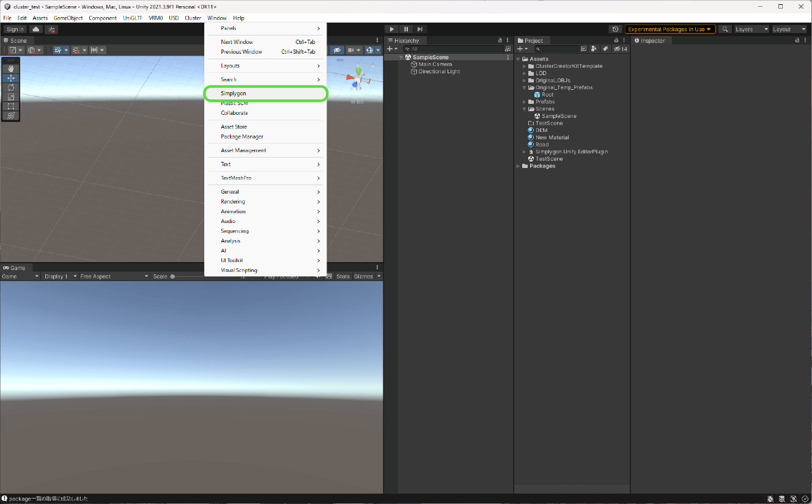Toggle Scene grid visibility
812x504 pixels.
click(57, 50)
